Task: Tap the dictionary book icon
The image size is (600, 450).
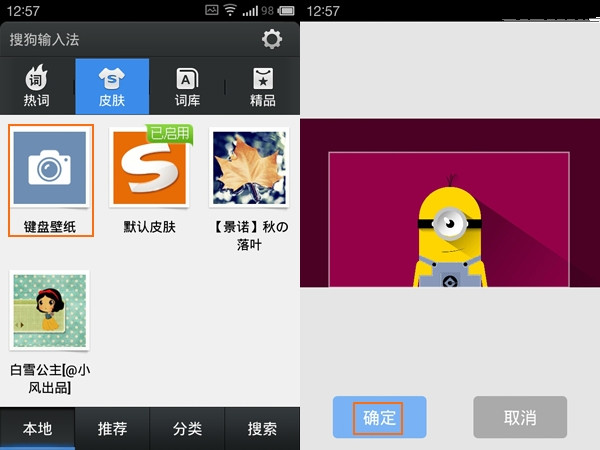Action: pyautogui.click(x=187, y=78)
